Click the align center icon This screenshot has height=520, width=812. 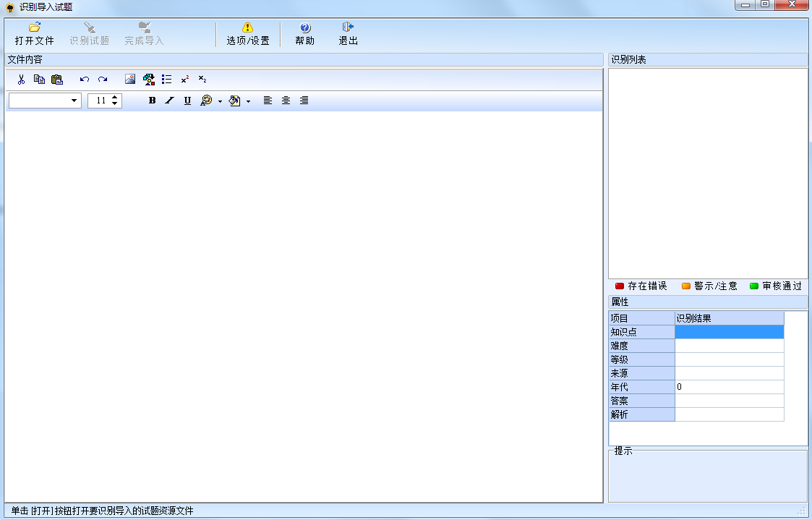286,101
